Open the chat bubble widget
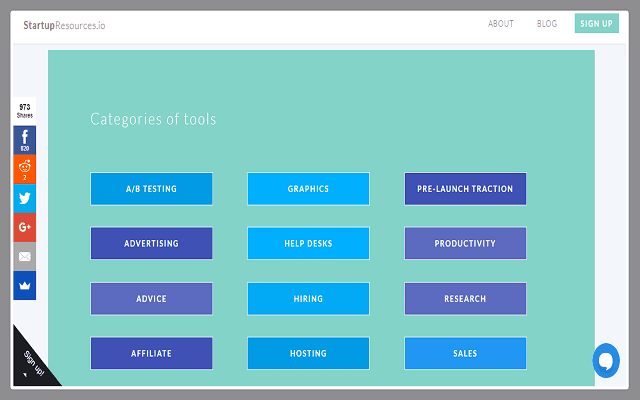Viewport: 640px width, 400px height. pos(606,361)
